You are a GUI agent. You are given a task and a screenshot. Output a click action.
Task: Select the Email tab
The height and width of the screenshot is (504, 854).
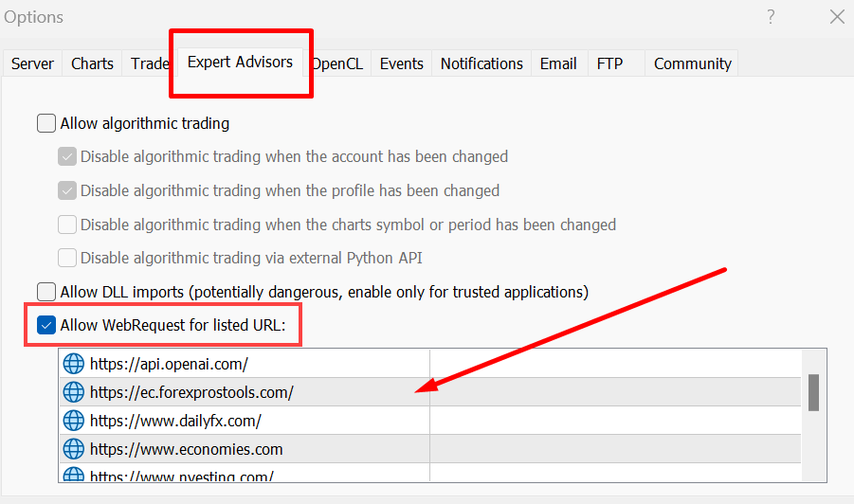558,63
